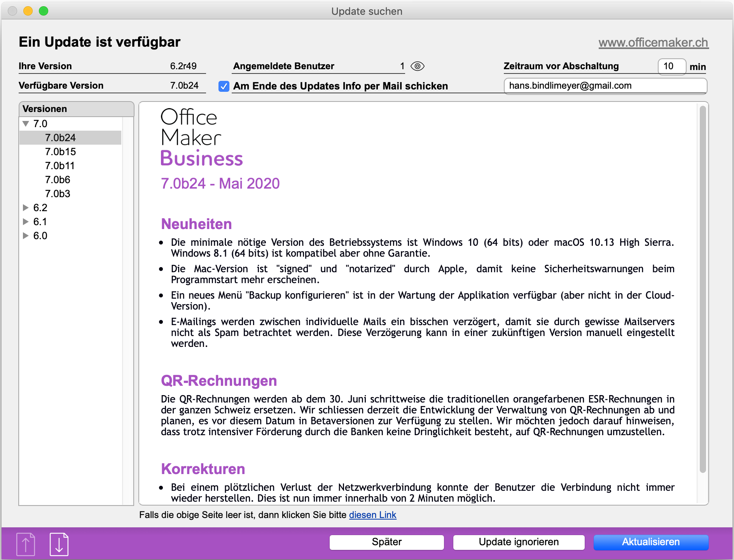
Task: Expand the 6.1 version group
Action: (26, 222)
